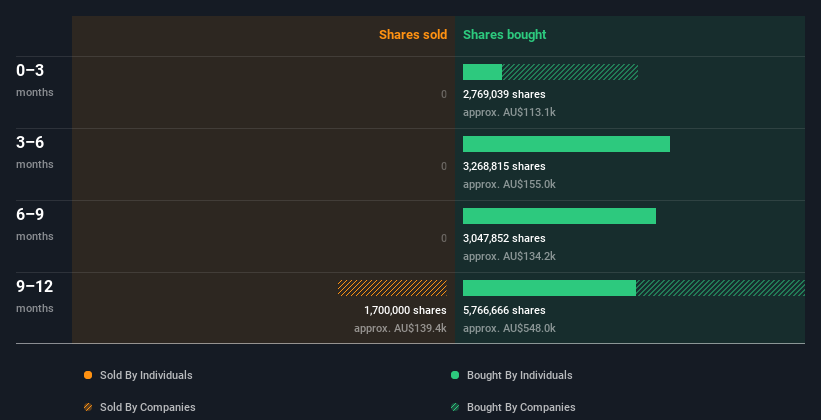Click the Shares sold column header
Viewport: 821px width, 420px height.
point(413,35)
